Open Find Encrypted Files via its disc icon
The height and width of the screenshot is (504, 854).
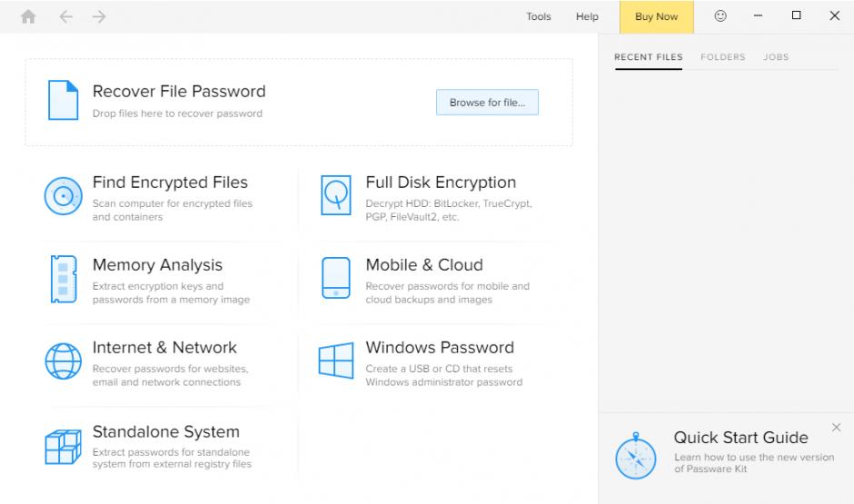(x=63, y=196)
